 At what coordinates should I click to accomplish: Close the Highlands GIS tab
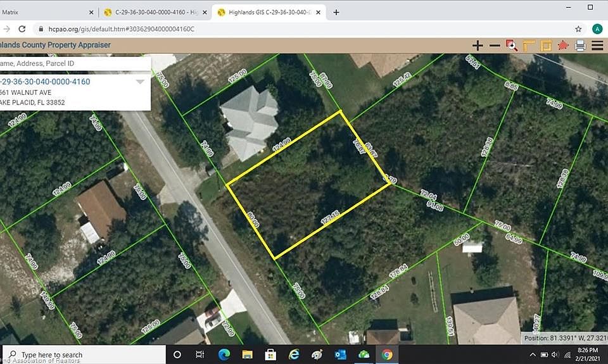click(319, 13)
